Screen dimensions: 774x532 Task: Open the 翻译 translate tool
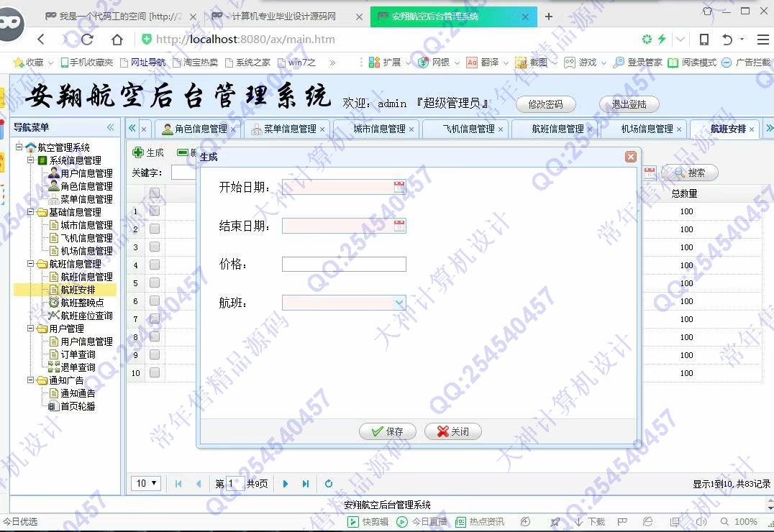tap(472, 62)
